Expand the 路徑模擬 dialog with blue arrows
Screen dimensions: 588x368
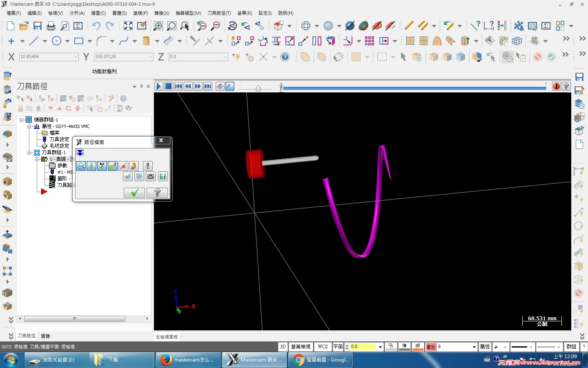[x=80, y=153]
